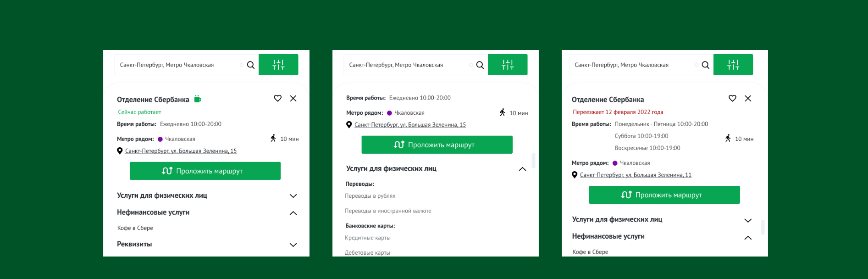
Task: Close the branch card in the right panel
Action: coord(748,98)
